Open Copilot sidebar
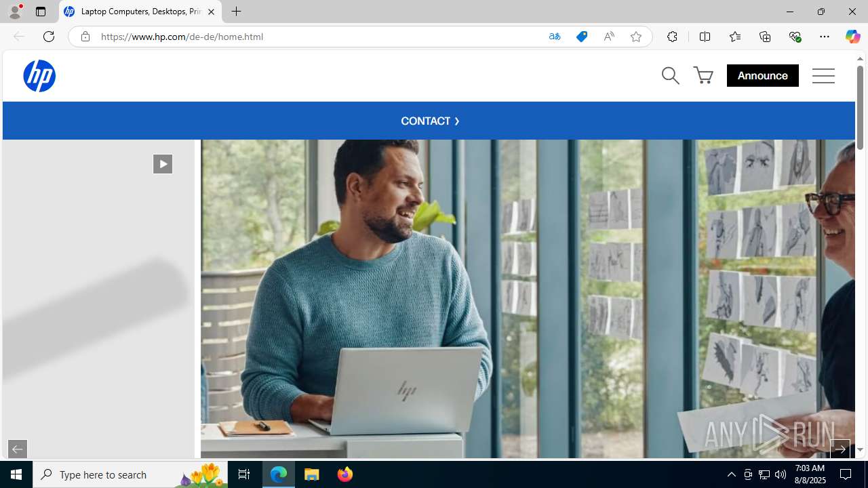This screenshot has width=868, height=488. coord(852,37)
